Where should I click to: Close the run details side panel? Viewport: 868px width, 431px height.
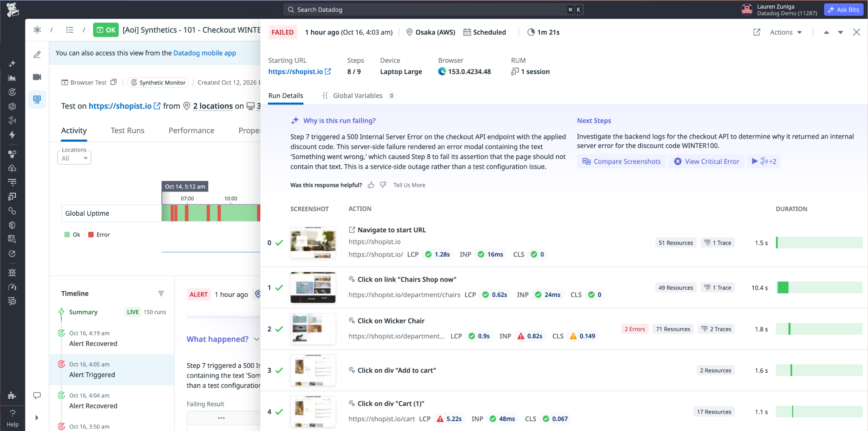856,32
